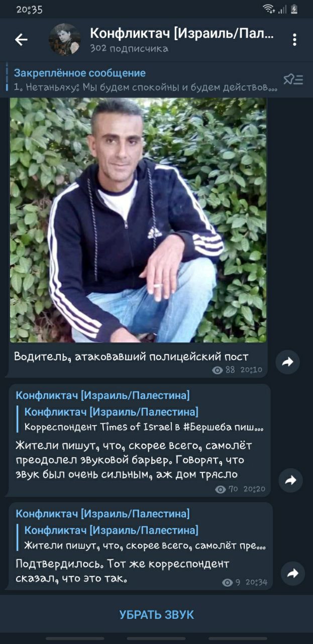Open the photo of man in Adidas jacket
The image size is (313, 644).
138,220
